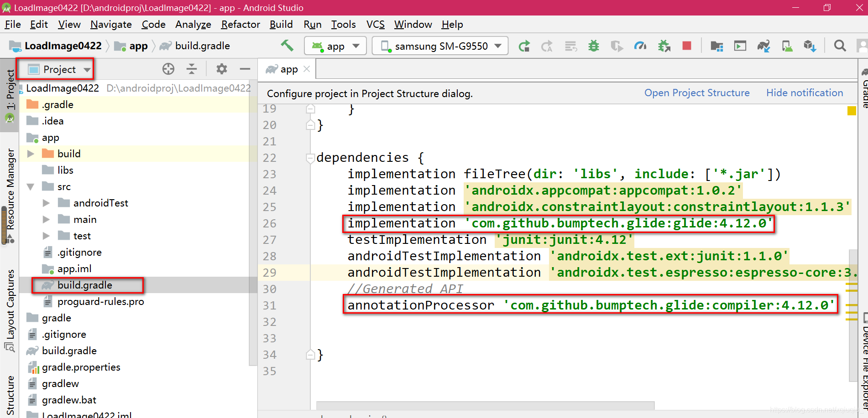Image resolution: width=868 pixels, height=418 pixels.
Task: Click Collapse All icon in Project panel
Action: [192, 69]
